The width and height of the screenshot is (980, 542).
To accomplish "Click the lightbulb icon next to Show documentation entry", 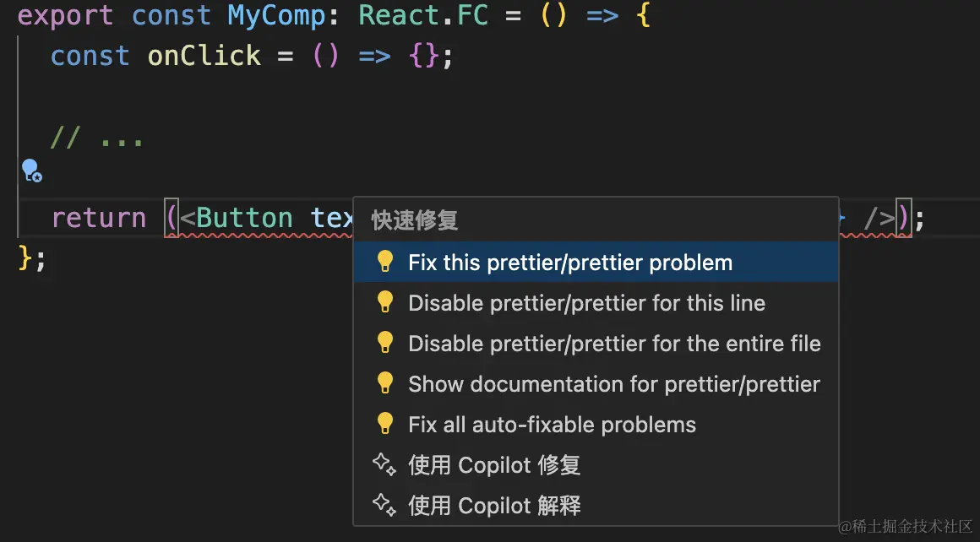I will coord(385,383).
